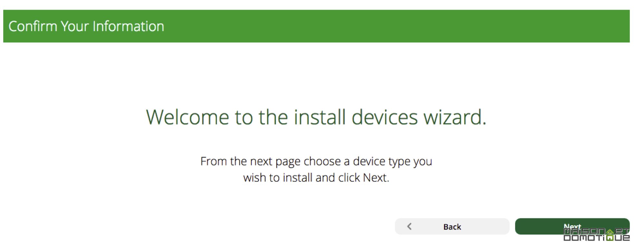Click the word Maison in the watermark
The height and width of the screenshot is (252, 644).
point(584,231)
